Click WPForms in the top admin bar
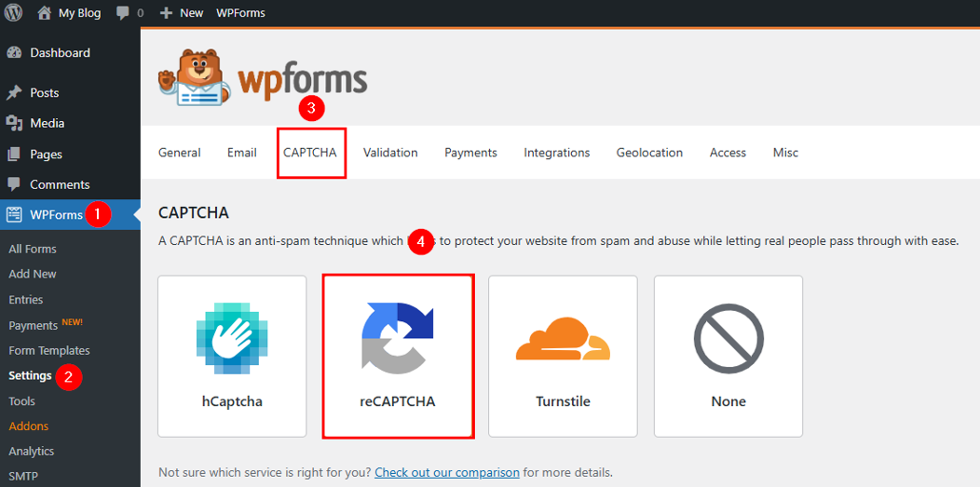980x487 pixels. click(240, 13)
